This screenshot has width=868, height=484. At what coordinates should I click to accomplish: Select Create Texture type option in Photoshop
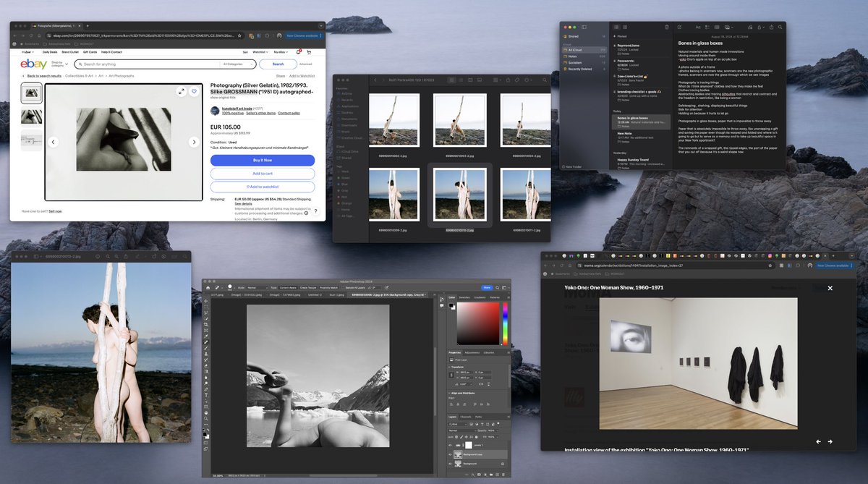pos(308,288)
